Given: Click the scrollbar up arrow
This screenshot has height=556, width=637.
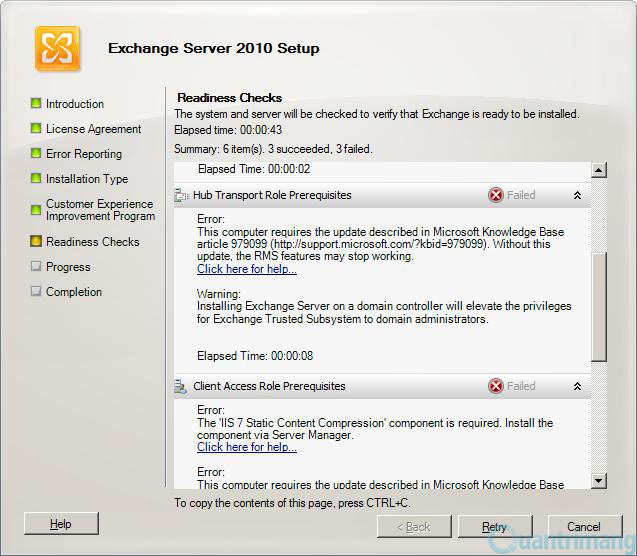Looking at the screenshot, I should point(598,170).
